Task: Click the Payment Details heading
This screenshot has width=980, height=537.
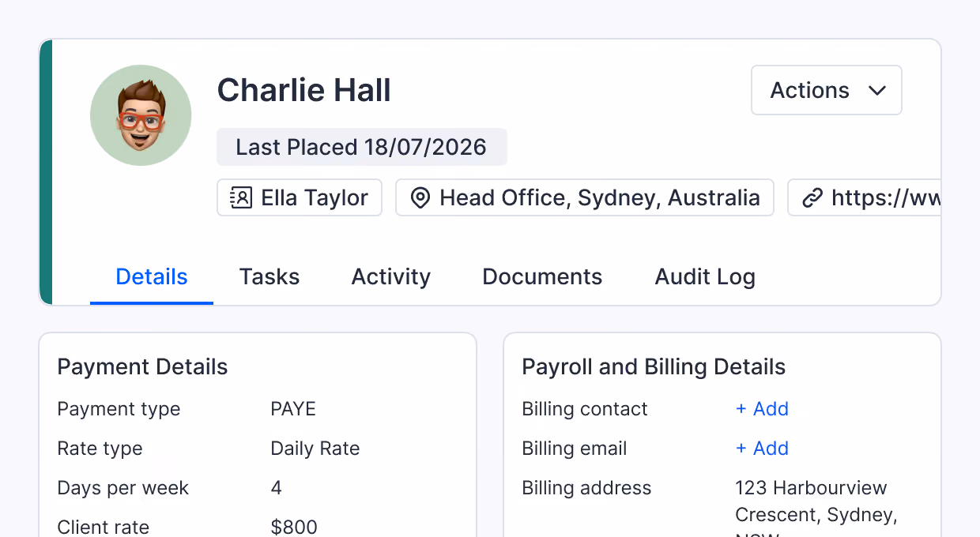Action: coord(142,367)
